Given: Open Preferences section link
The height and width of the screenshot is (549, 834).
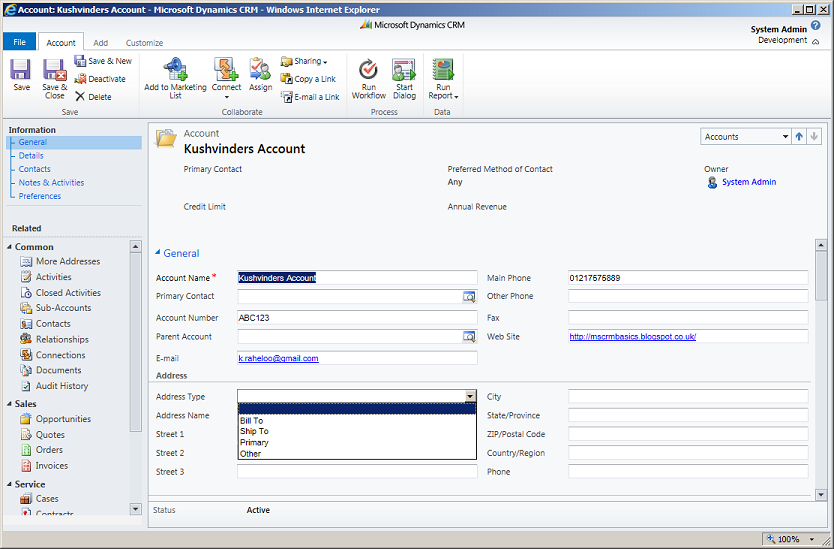Looking at the screenshot, I should (x=40, y=196).
